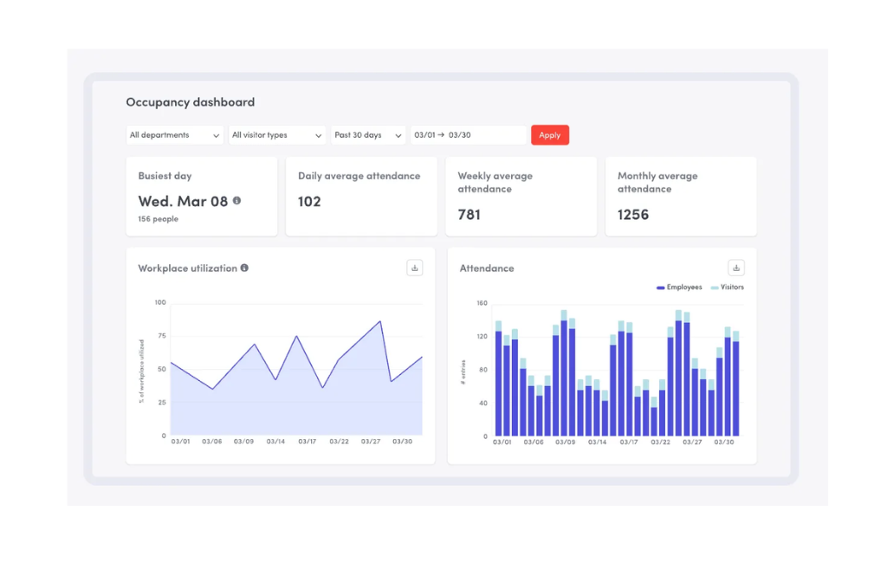Select the Daily average attendance card
The image size is (887, 588).
point(361,197)
